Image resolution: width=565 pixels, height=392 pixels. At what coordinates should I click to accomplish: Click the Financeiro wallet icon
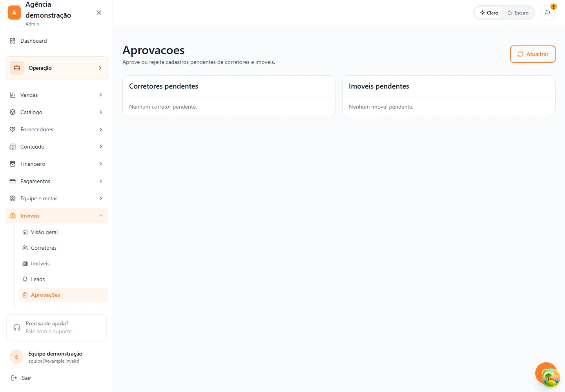point(13,164)
